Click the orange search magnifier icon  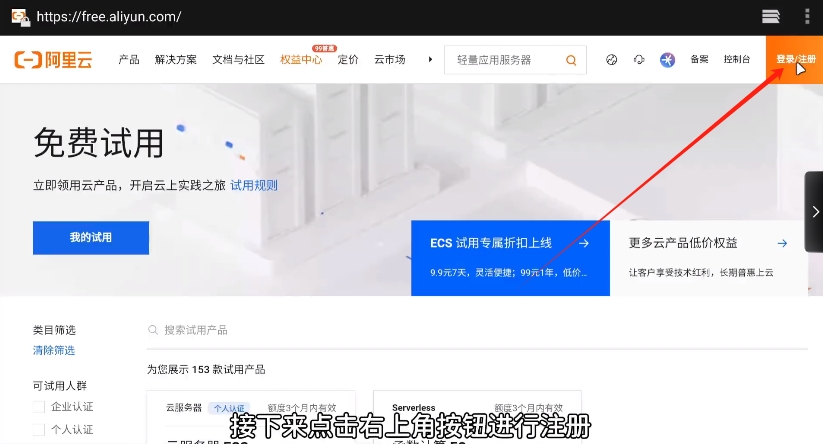click(x=571, y=60)
